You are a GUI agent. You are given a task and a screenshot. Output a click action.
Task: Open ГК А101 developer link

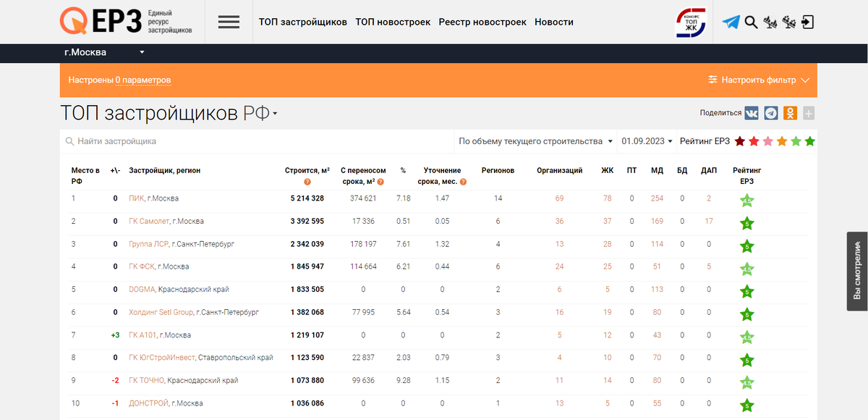click(x=142, y=335)
